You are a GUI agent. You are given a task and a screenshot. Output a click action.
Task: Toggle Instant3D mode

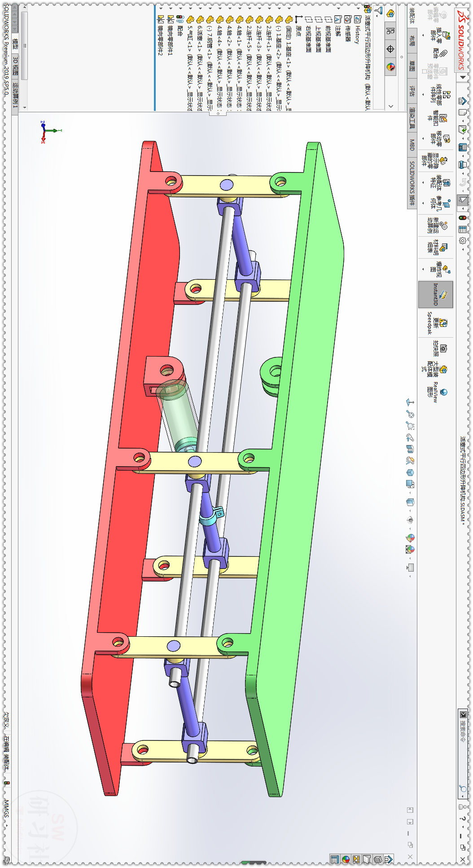(436, 295)
